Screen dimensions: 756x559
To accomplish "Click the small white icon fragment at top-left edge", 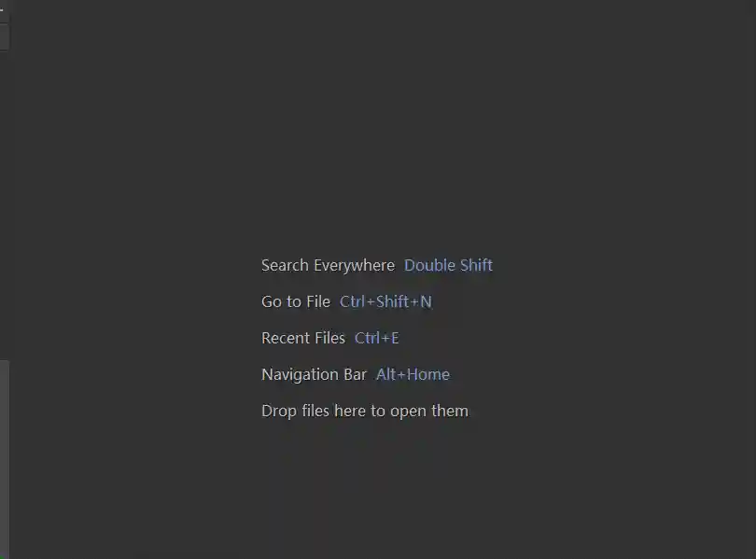I will coord(2,9).
